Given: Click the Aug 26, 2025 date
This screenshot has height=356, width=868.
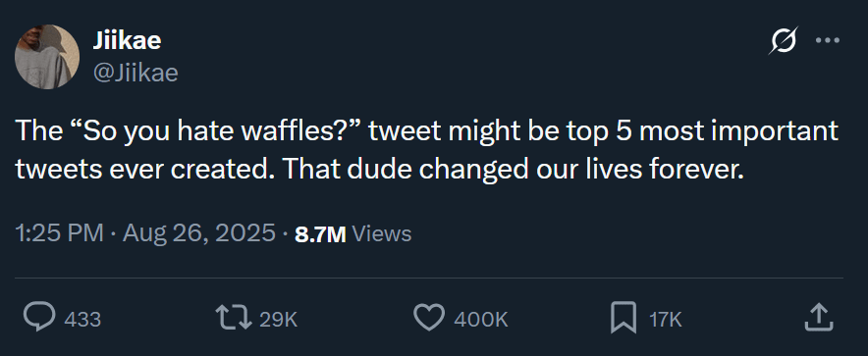Looking at the screenshot, I should coord(198,233).
